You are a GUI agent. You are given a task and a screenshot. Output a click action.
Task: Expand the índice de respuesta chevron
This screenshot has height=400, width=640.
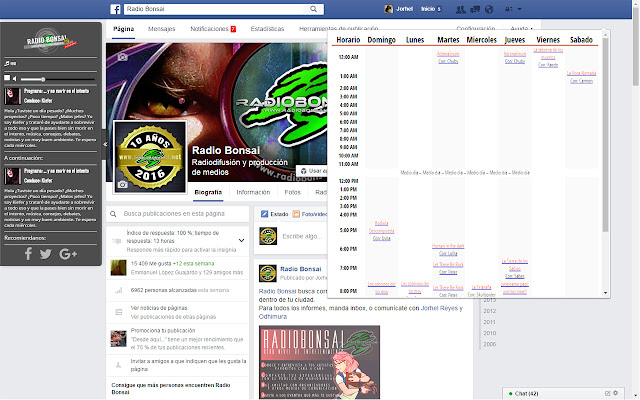click(x=241, y=240)
